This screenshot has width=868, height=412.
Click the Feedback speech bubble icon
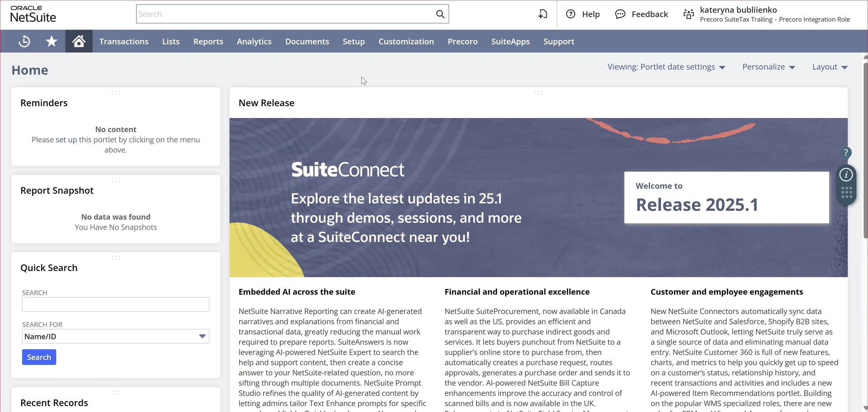tap(620, 14)
